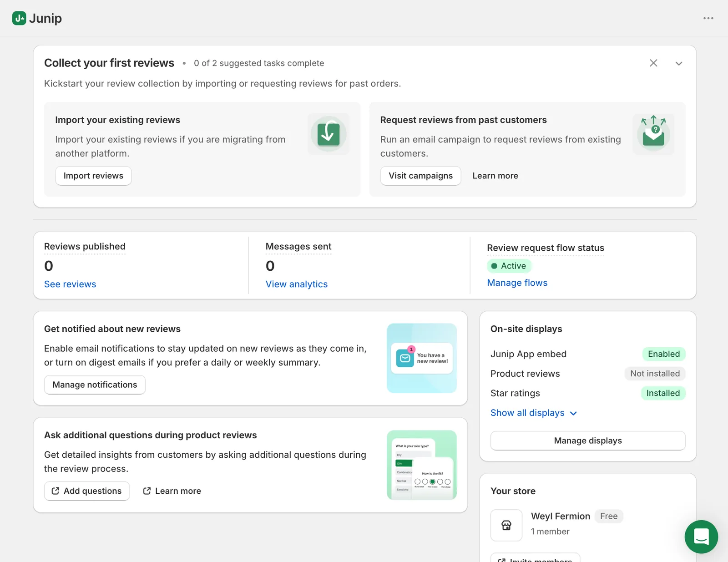728x562 pixels.
Task: Click the skin type questions preview thumbnail
Action: coord(422,465)
